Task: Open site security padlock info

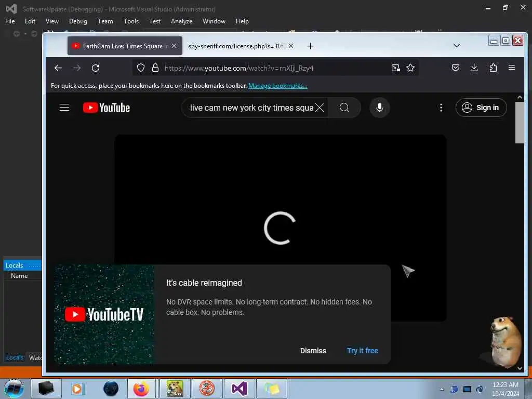Action: 155,68
